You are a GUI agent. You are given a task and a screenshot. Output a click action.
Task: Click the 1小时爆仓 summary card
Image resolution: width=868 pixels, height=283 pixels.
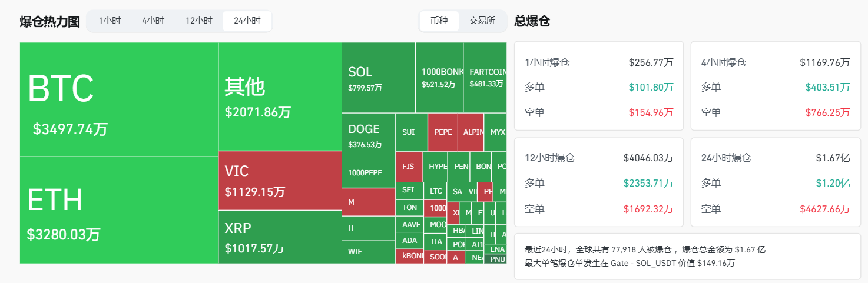(599, 86)
